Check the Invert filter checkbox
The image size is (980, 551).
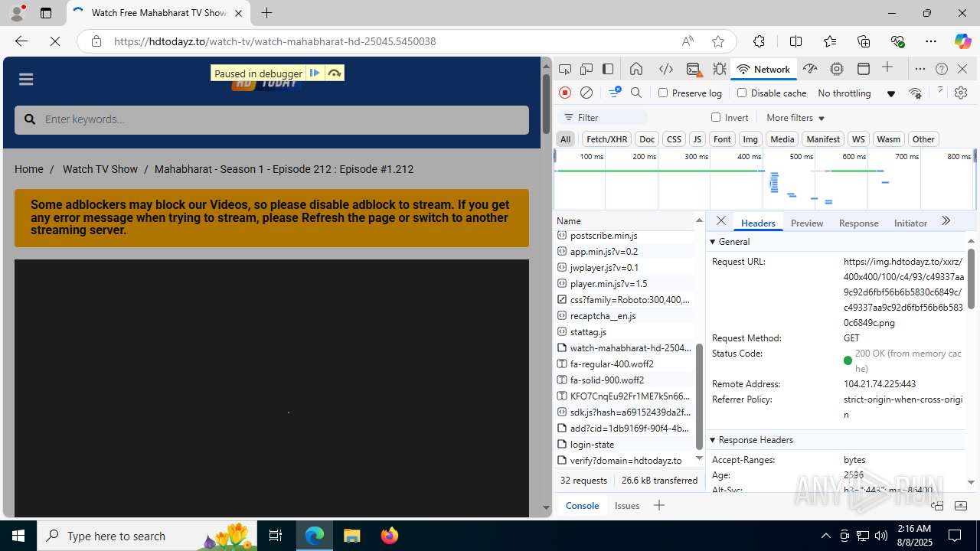click(x=716, y=117)
